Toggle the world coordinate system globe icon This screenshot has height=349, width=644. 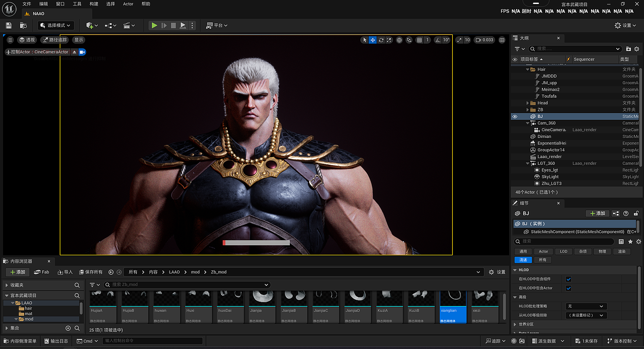click(399, 40)
